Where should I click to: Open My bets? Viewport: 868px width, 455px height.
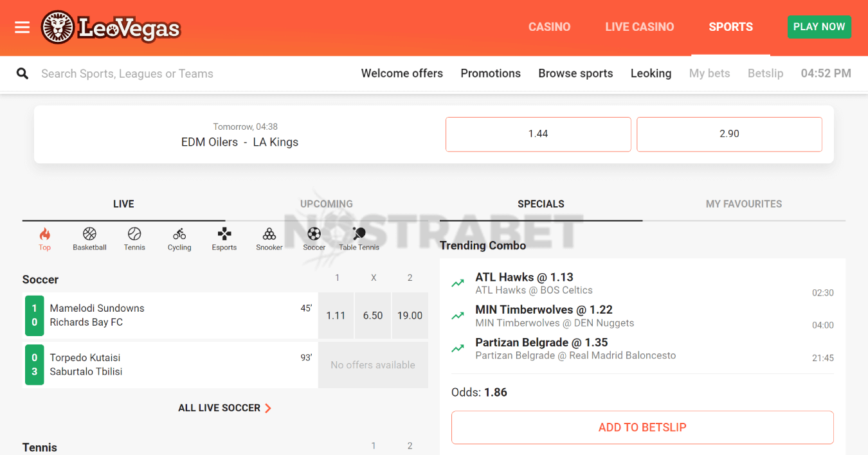[710, 73]
